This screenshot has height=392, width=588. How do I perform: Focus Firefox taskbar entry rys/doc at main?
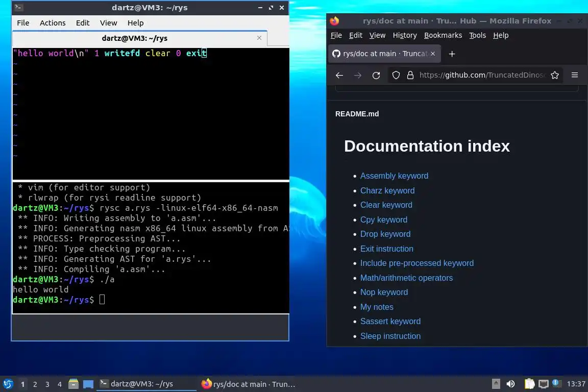tap(248, 384)
